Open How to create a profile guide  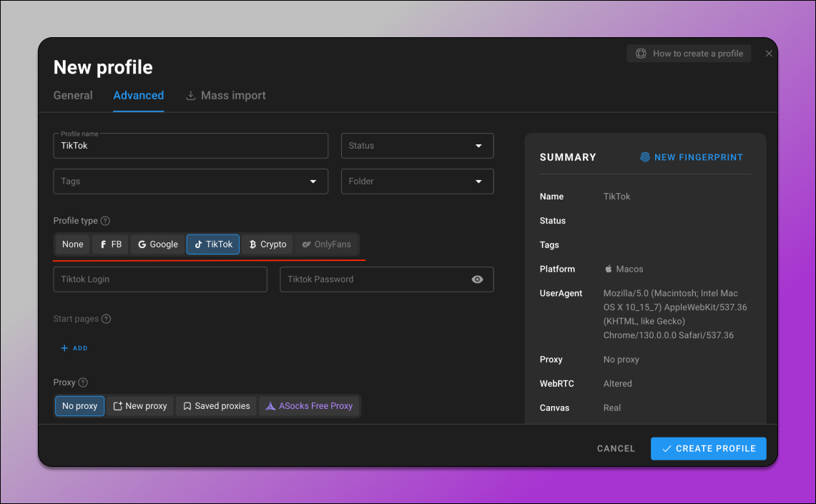tap(689, 54)
